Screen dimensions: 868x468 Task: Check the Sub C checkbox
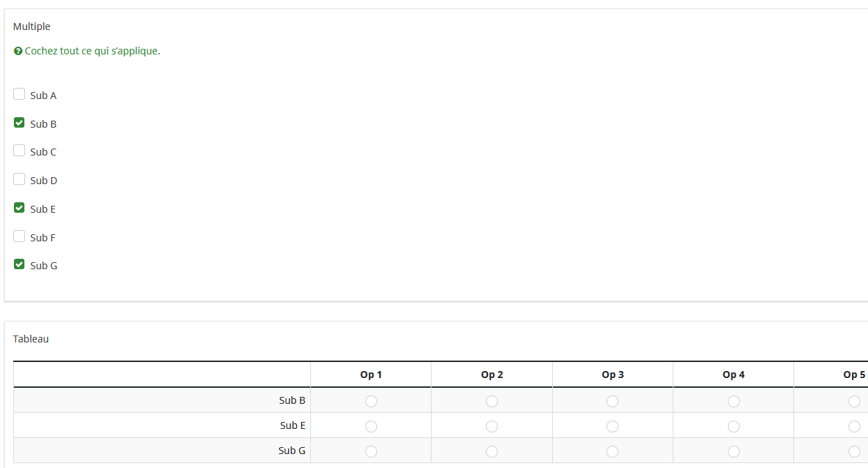click(x=20, y=151)
